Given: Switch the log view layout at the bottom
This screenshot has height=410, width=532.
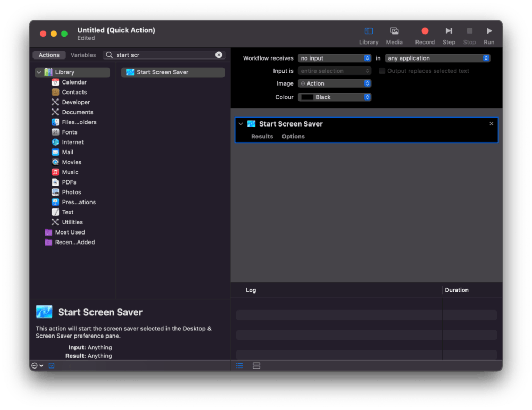Looking at the screenshot, I should click(x=256, y=365).
